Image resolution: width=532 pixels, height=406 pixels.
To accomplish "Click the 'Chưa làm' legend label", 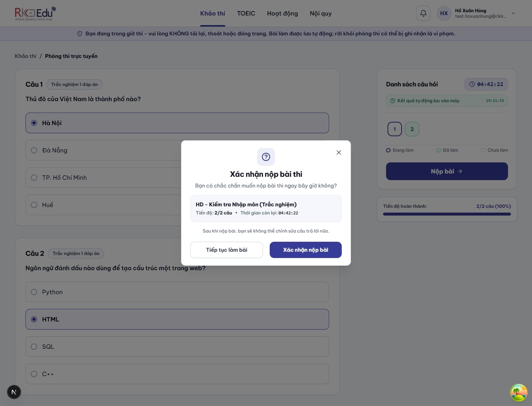I will (498, 150).
